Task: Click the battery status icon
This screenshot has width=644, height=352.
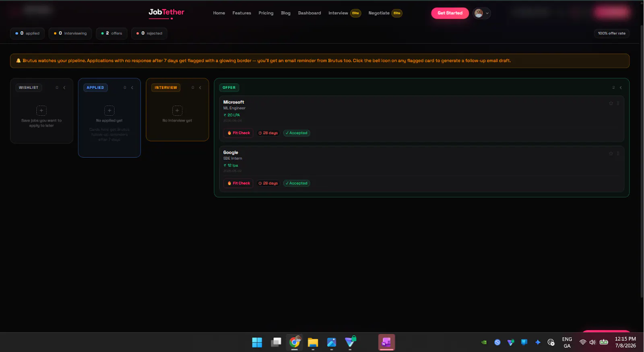Action: coord(604,342)
